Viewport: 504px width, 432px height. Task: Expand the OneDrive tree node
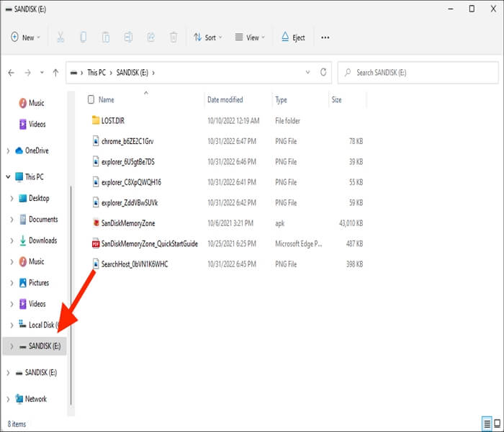[x=8, y=150]
